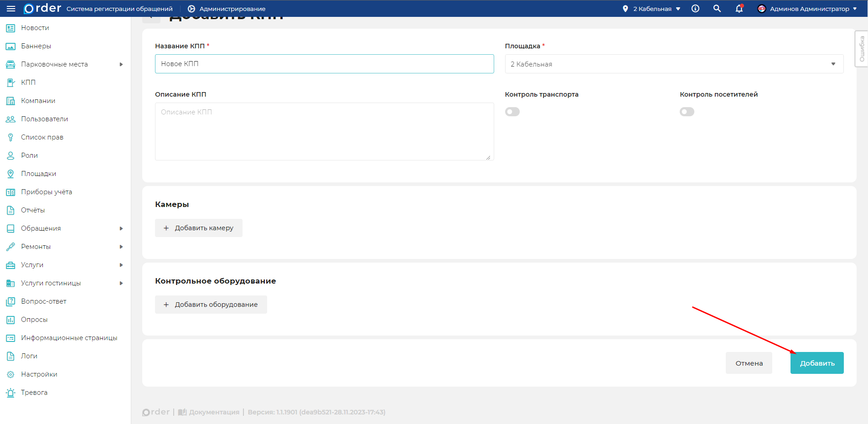
Task: Click the Площадки map pin icon
Action: point(10,174)
